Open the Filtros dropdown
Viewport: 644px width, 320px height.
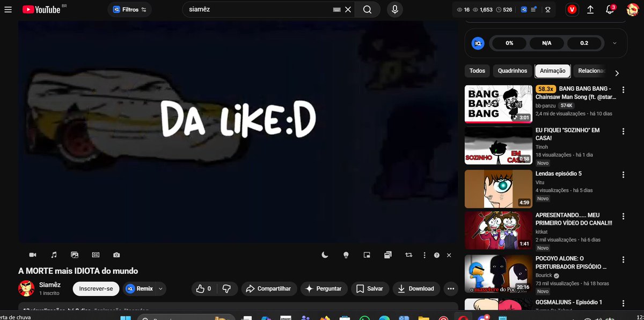129,10
